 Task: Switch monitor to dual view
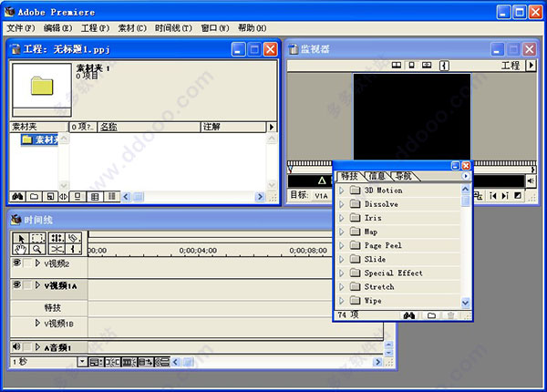tap(397, 66)
